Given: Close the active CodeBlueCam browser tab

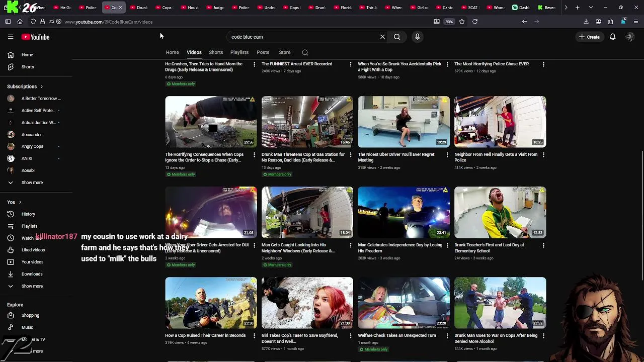Looking at the screenshot, I should (x=120, y=8).
